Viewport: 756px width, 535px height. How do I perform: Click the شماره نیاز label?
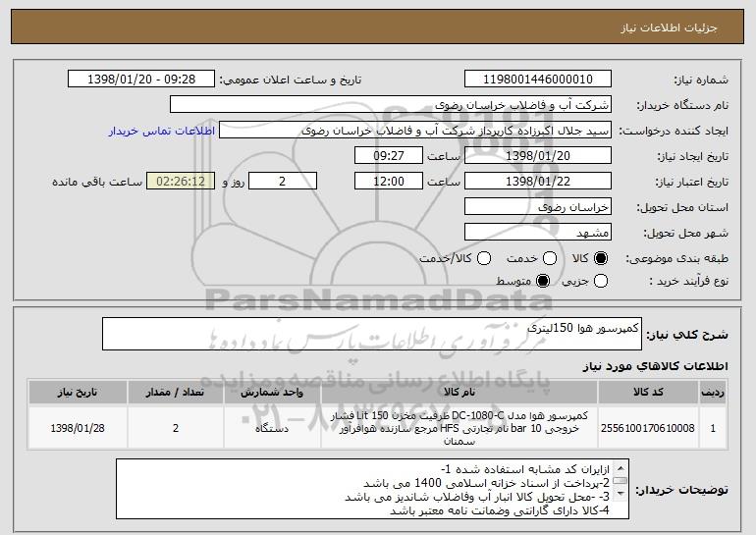pyautogui.click(x=701, y=80)
